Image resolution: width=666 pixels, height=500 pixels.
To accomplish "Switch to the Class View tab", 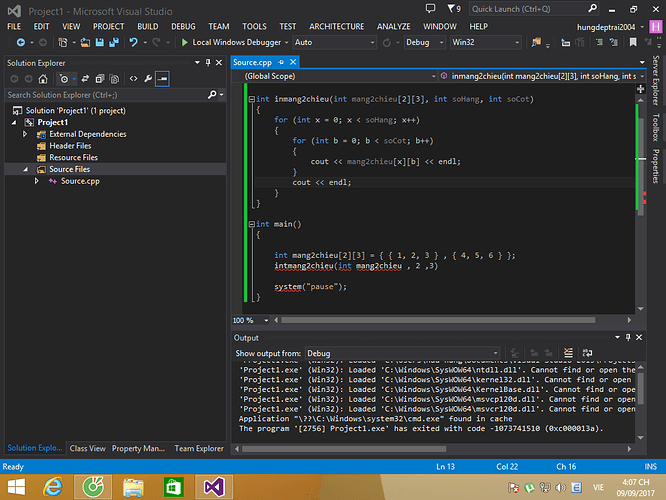I will [x=87, y=449].
